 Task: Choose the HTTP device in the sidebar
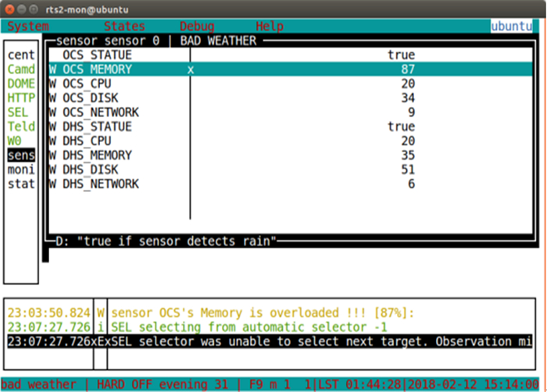(x=21, y=98)
